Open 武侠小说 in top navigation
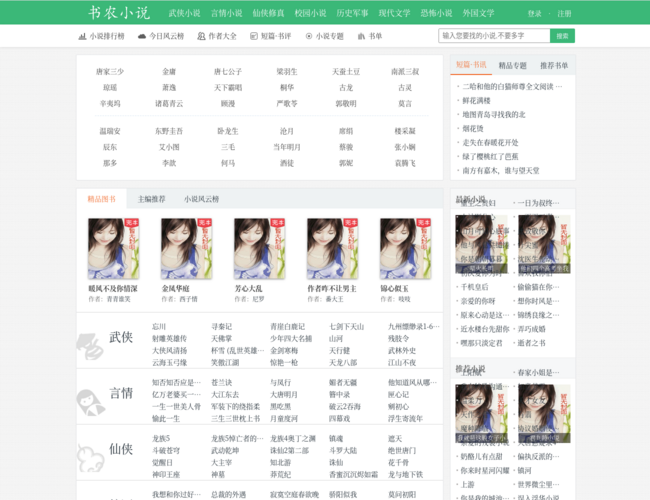 click(184, 13)
